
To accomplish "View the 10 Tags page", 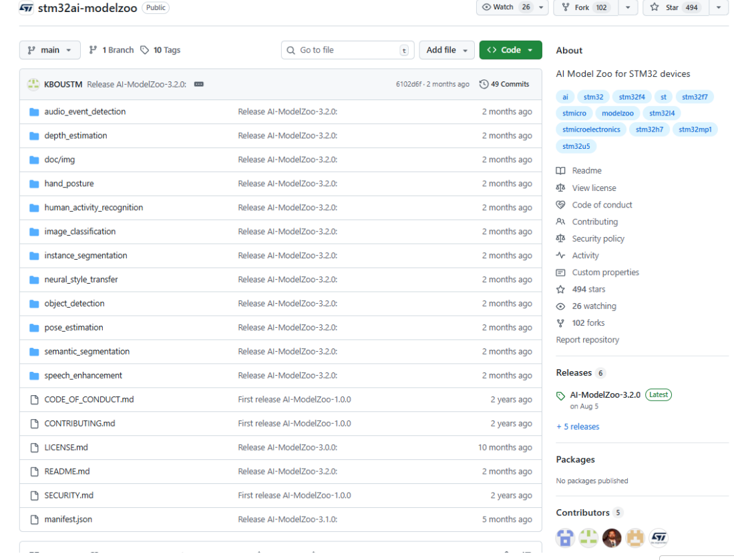I will click(160, 50).
